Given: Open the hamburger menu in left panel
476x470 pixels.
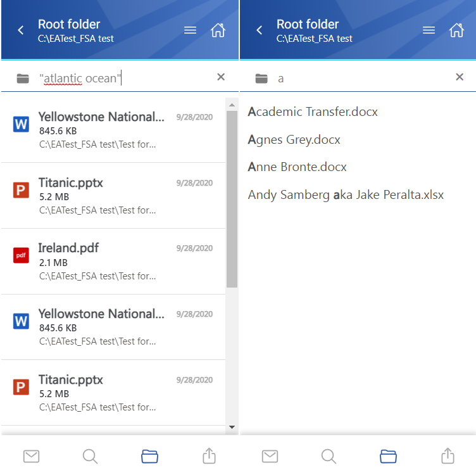Looking at the screenshot, I should click(x=190, y=30).
